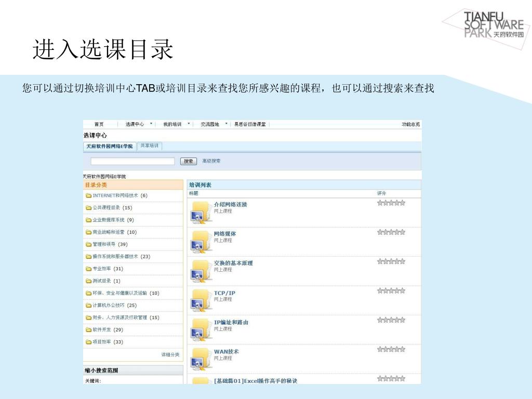Open the 详细分类 link
The image size is (532, 399).
[x=170, y=355]
